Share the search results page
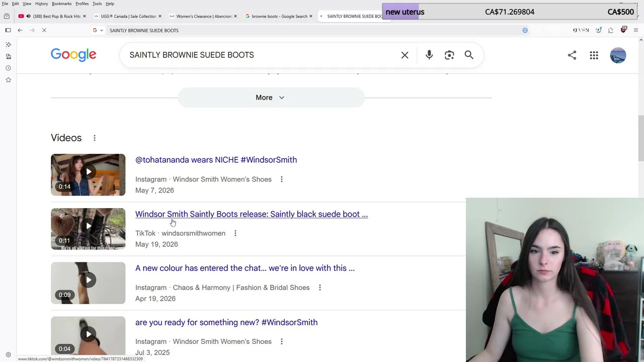The height and width of the screenshot is (362, 644). click(572, 55)
